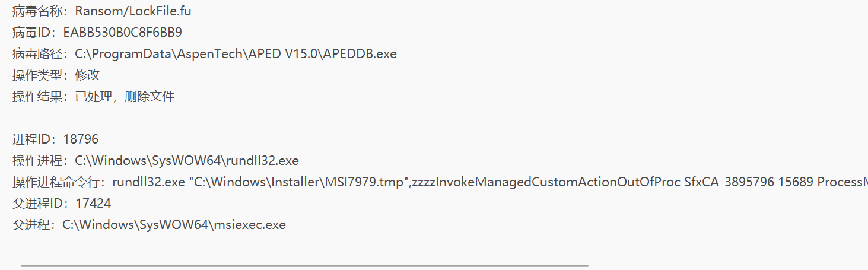
Task: Click the parent process ID 17424
Action: 93,204
